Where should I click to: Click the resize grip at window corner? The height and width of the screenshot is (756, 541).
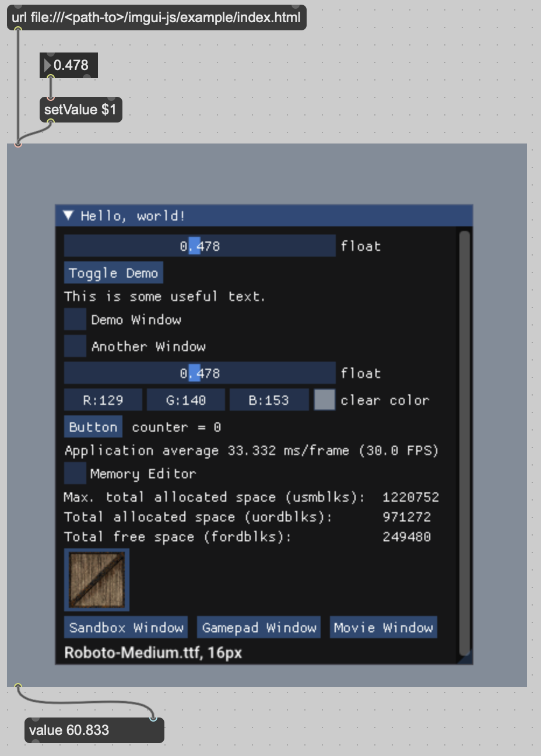(467, 659)
